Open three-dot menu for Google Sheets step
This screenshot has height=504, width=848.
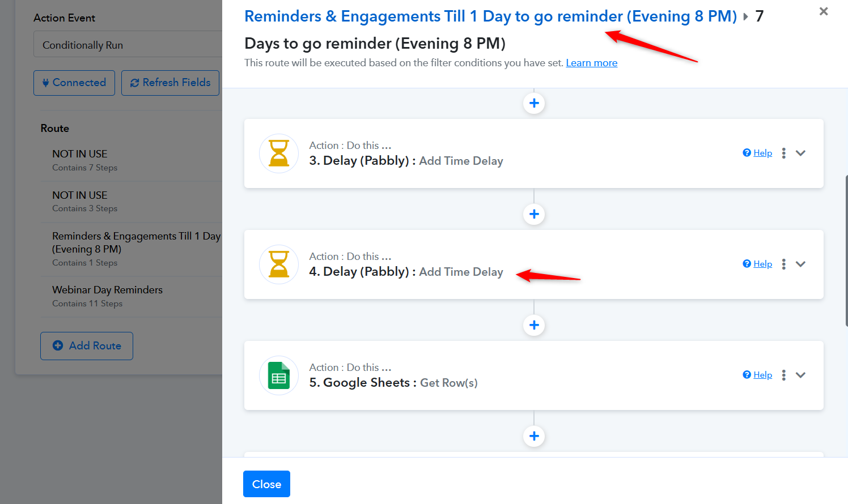point(784,375)
